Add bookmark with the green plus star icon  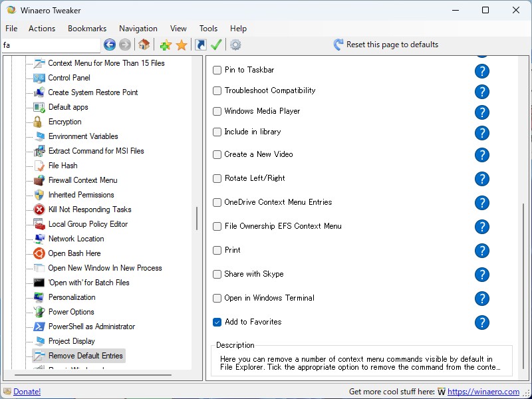coord(166,45)
